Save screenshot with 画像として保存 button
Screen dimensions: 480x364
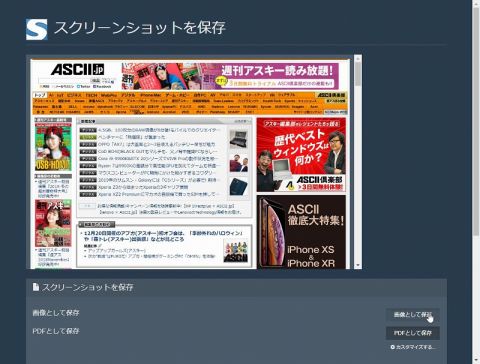(x=413, y=314)
